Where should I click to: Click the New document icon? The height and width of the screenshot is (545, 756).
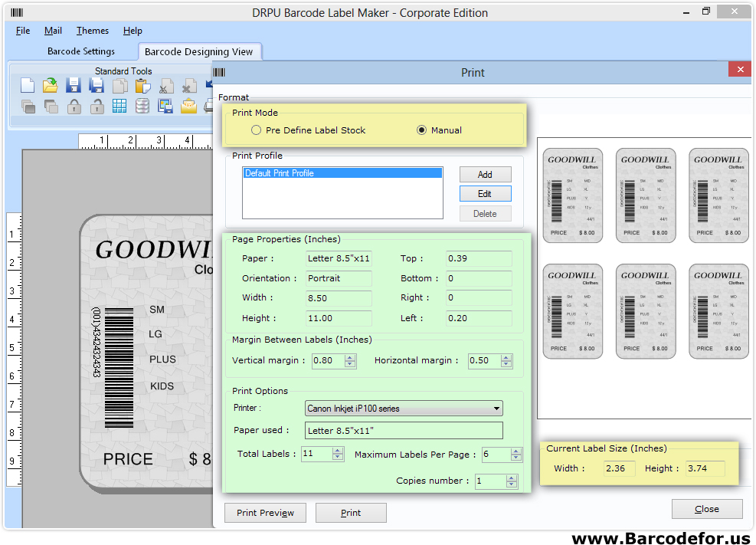28,86
